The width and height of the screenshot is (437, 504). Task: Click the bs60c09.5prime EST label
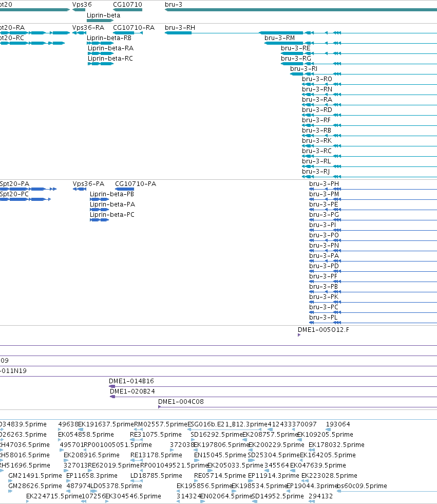[x=362, y=486]
